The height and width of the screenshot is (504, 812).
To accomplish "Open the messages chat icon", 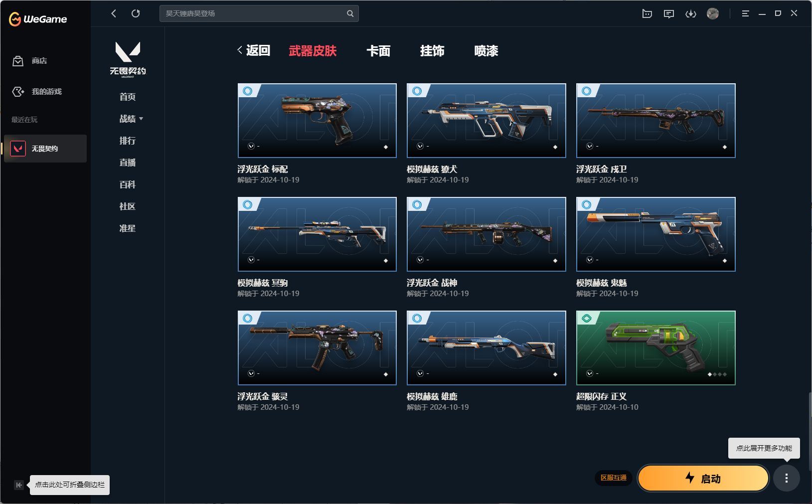I will [x=668, y=14].
